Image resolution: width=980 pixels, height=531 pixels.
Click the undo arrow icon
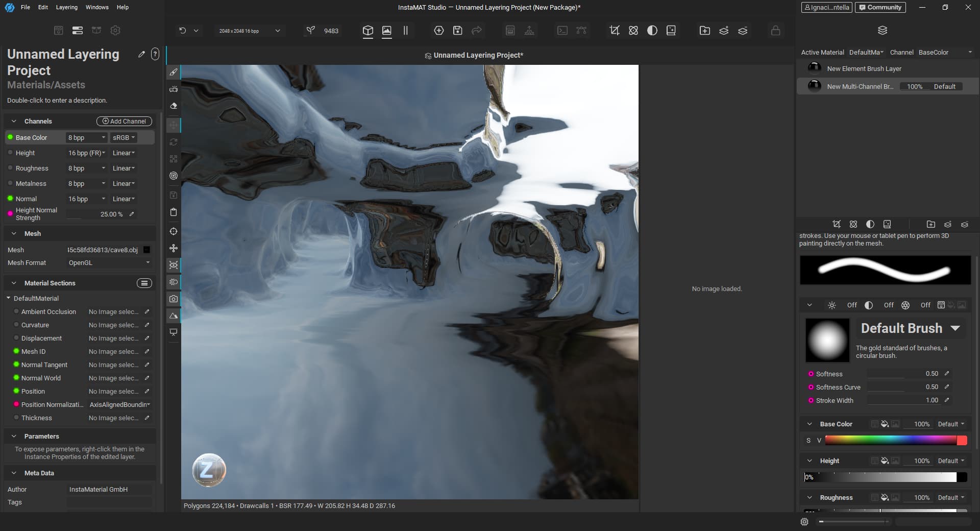click(x=182, y=31)
